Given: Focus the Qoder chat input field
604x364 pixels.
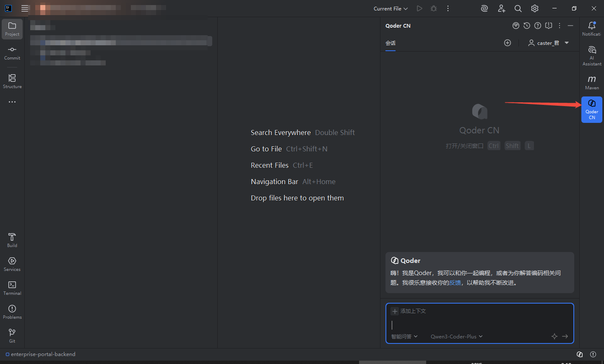Looking at the screenshot, I should click(479, 325).
